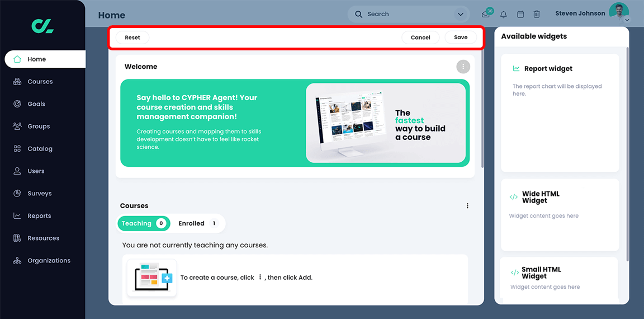The image size is (644, 319).
Task: Click the Home house icon
Action: (17, 59)
